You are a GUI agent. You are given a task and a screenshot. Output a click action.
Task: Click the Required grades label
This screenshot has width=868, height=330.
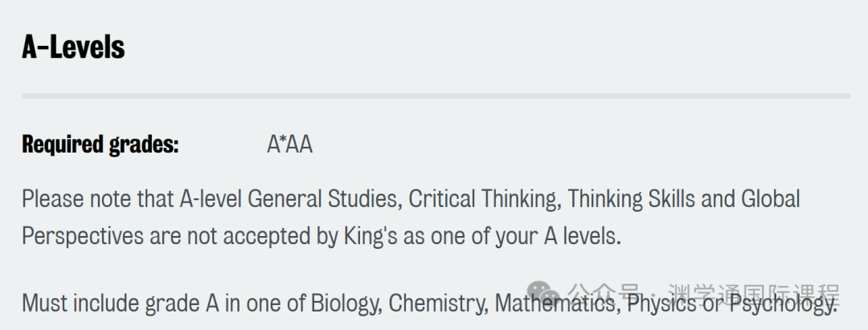point(100,145)
